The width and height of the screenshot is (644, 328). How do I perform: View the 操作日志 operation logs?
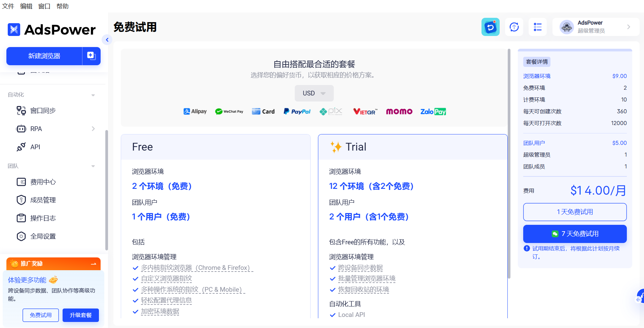21,218
